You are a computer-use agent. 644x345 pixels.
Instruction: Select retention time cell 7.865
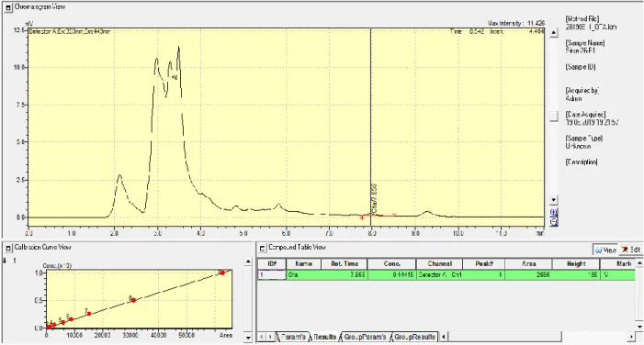coord(345,275)
